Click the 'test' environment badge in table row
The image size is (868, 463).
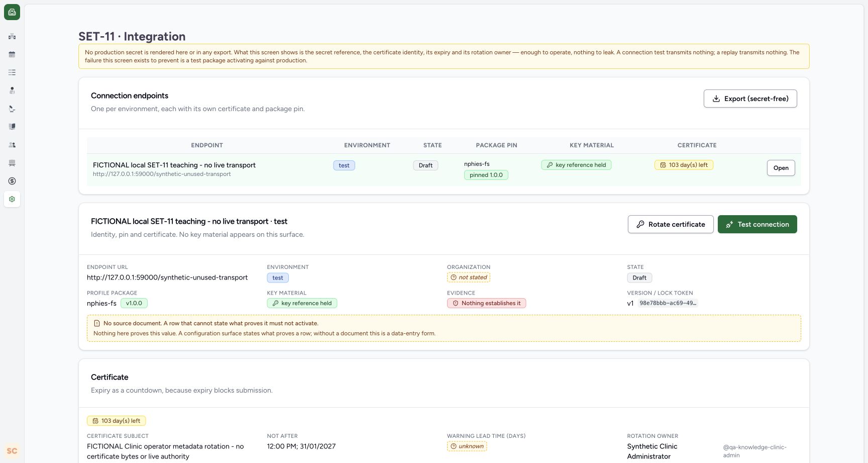click(x=344, y=165)
